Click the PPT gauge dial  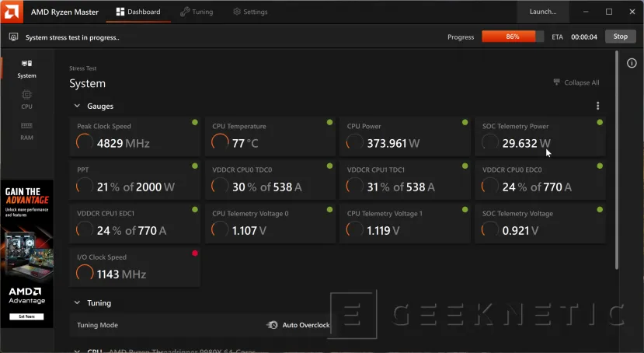pyautogui.click(x=84, y=186)
